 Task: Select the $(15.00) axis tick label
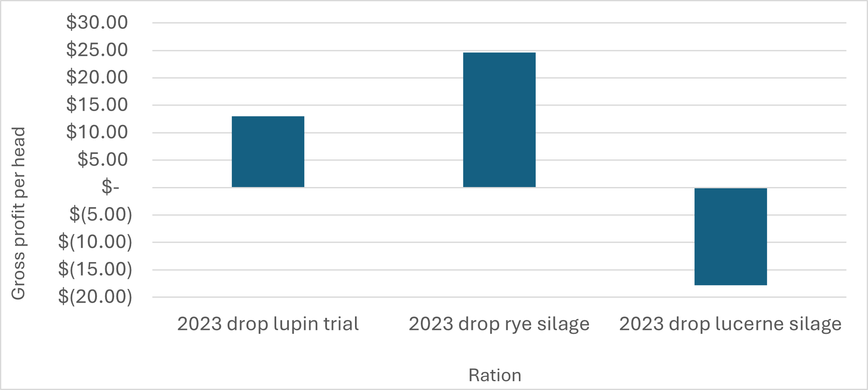coord(95,269)
